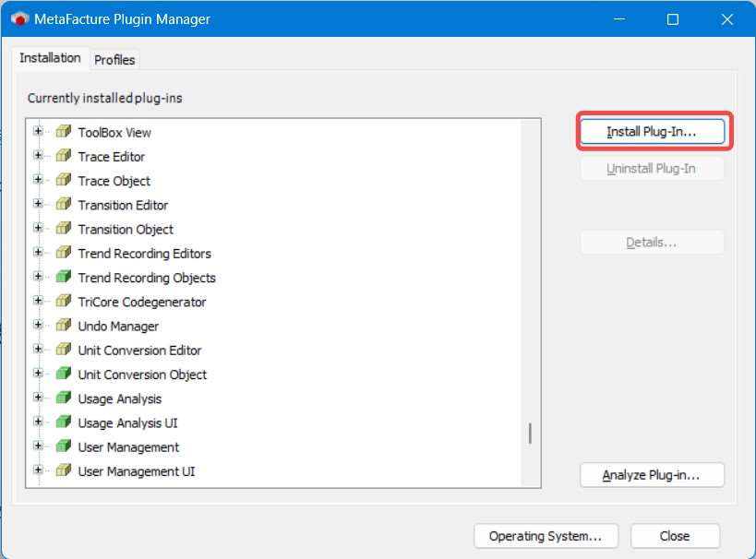756x559 pixels.
Task: Expand the Transition Editor tree node
Action: [38, 203]
